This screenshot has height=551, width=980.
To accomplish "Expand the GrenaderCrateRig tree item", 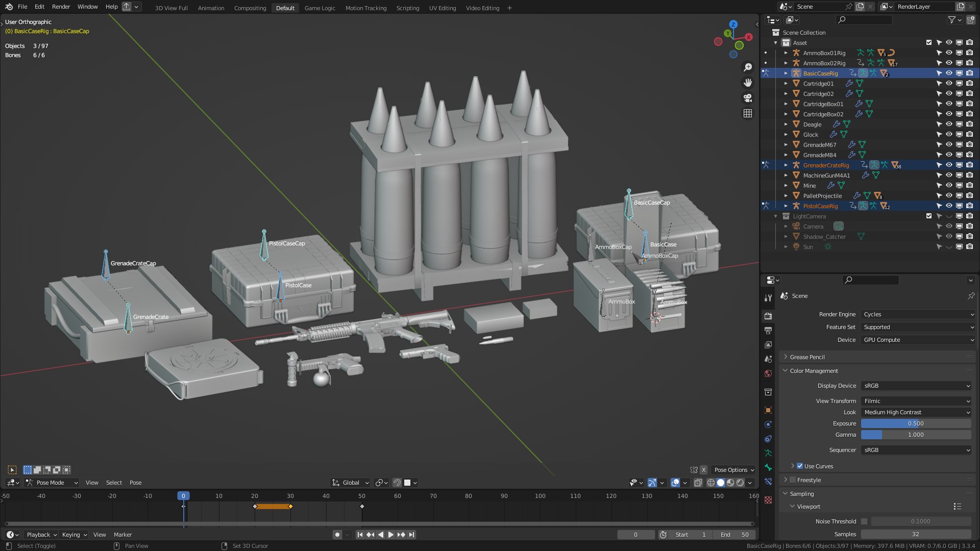I will [x=786, y=165].
